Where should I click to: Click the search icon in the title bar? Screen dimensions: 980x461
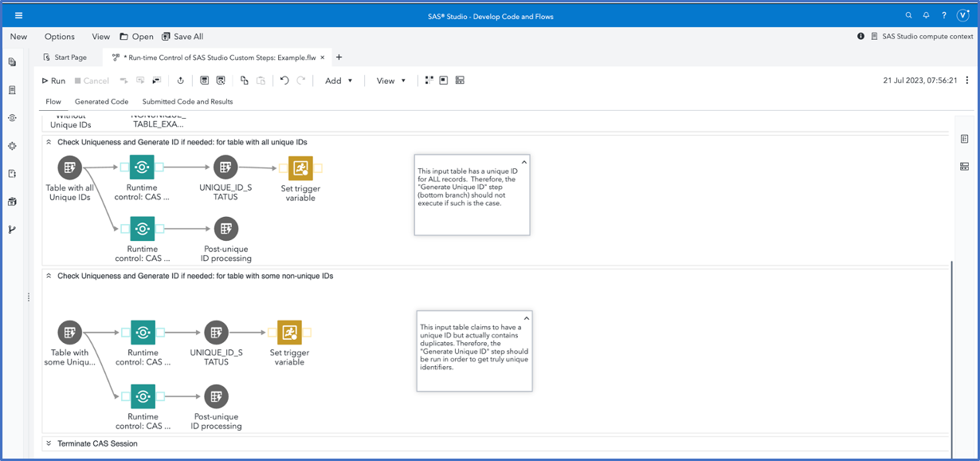coord(908,15)
